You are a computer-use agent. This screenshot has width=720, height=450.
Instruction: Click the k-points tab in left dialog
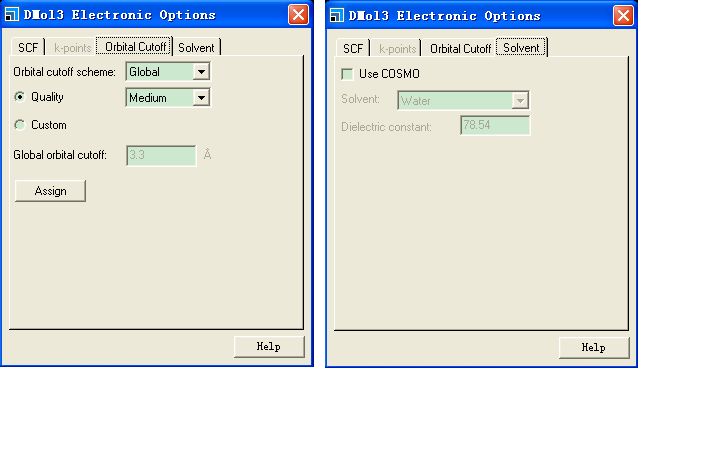[72, 48]
